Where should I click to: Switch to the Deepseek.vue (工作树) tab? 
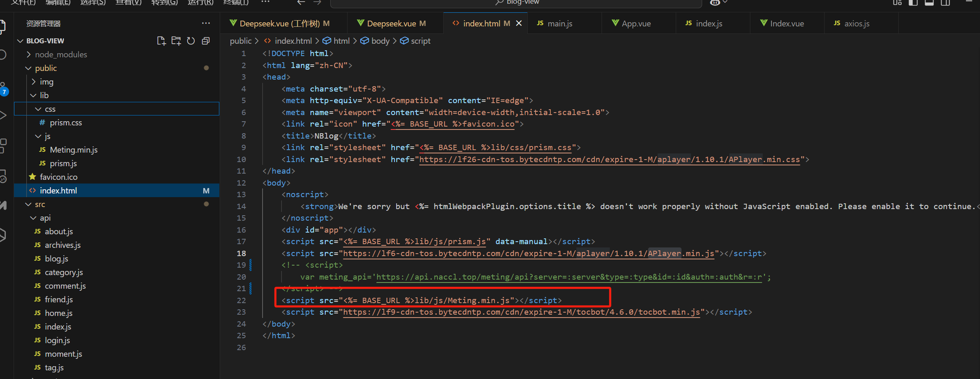(x=284, y=24)
